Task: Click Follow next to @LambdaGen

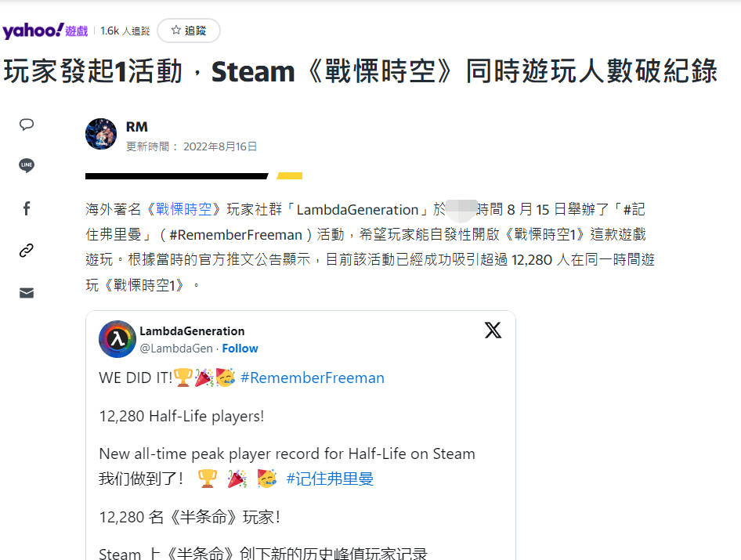Action: pyautogui.click(x=240, y=349)
